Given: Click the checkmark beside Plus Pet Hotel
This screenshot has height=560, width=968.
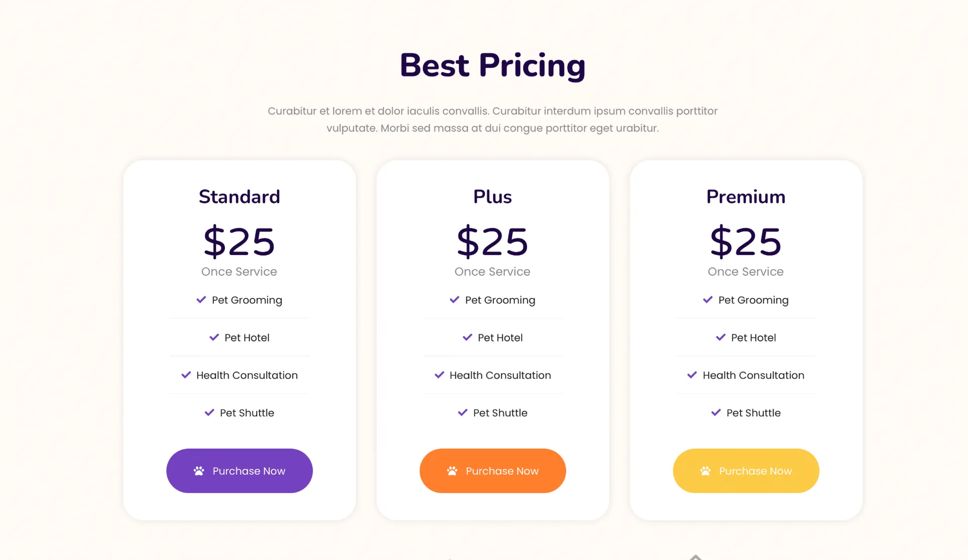Looking at the screenshot, I should pos(467,337).
